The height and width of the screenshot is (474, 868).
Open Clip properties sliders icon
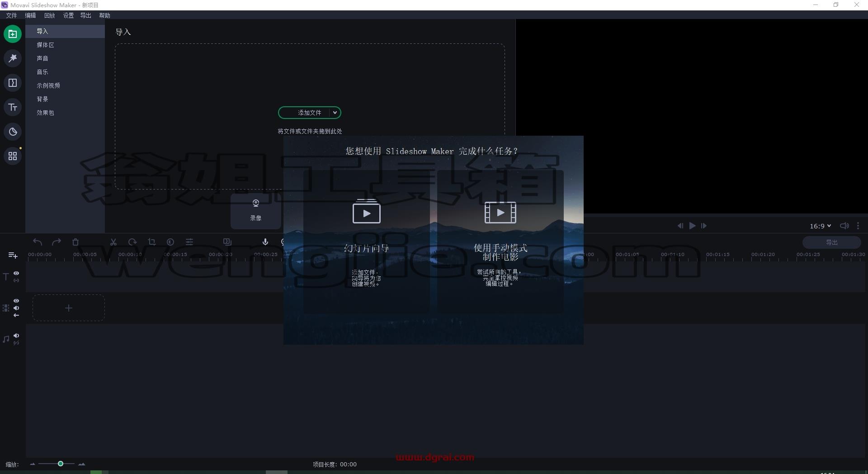(x=189, y=242)
